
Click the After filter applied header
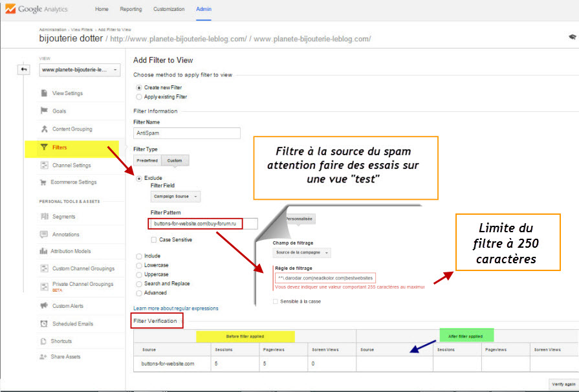466,336
